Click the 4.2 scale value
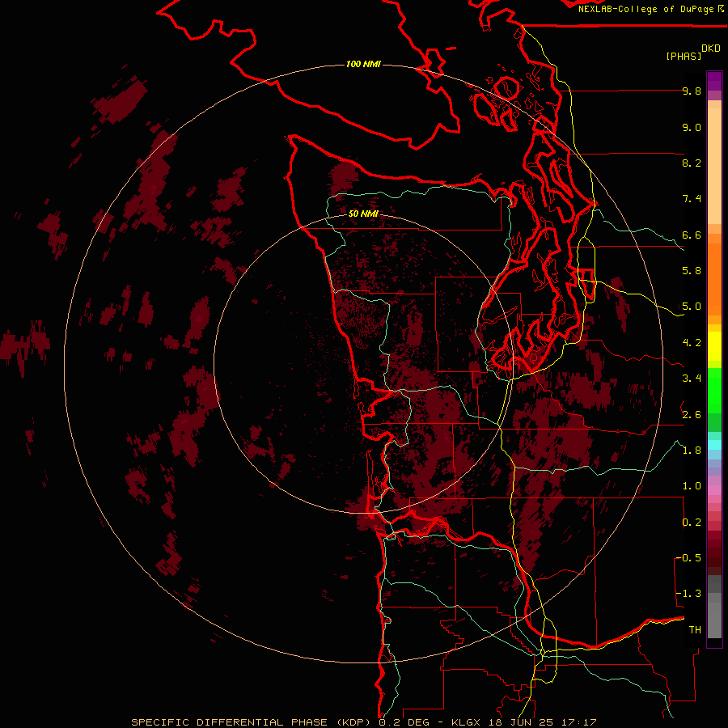This screenshot has width=728, height=728. tap(692, 343)
